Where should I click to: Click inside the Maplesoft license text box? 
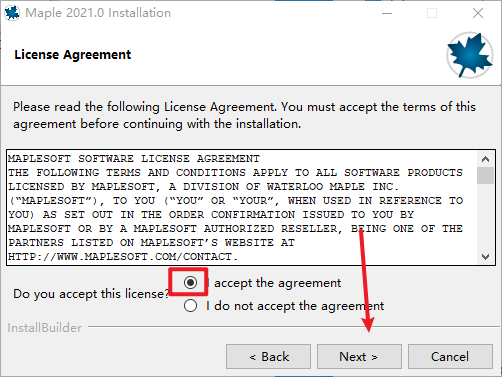242,207
